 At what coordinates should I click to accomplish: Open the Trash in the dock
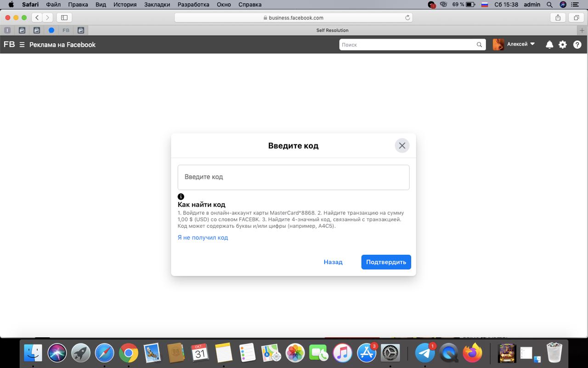click(554, 353)
